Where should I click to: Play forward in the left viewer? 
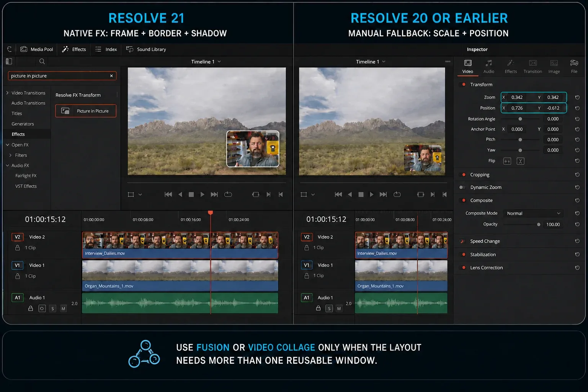203,194
